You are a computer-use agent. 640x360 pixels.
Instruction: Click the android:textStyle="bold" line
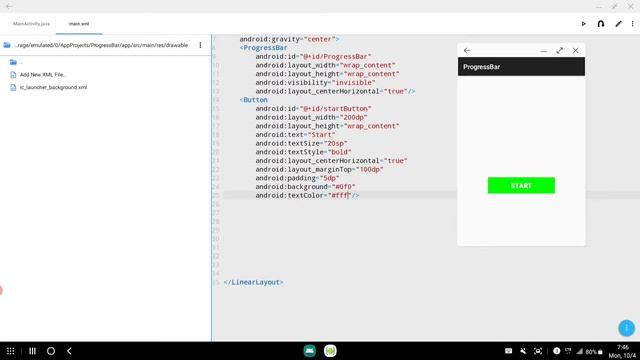click(x=304, y=152)
